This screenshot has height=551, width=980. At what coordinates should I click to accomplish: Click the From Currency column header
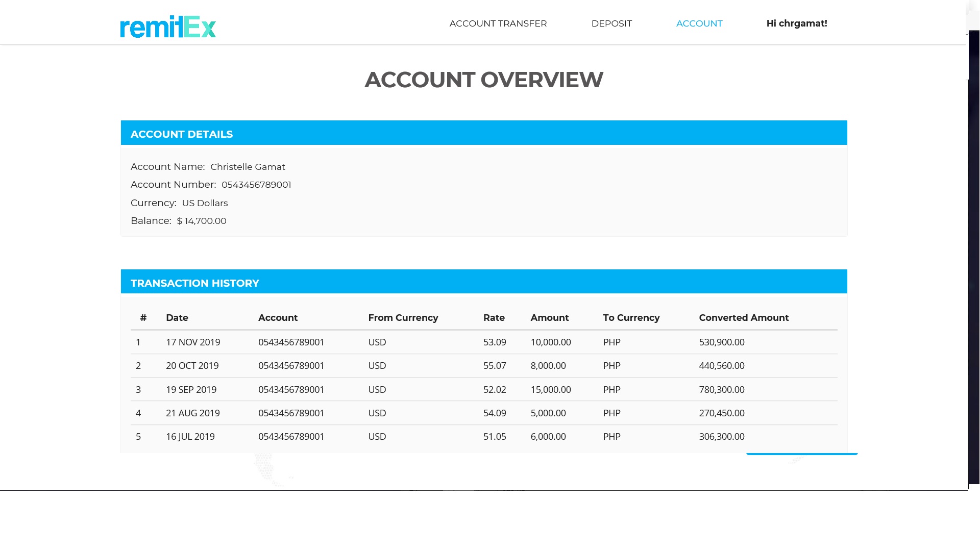tap(403, 318)
